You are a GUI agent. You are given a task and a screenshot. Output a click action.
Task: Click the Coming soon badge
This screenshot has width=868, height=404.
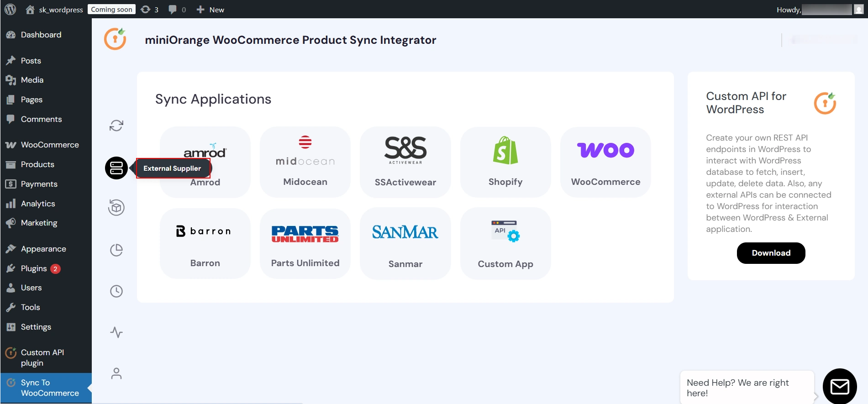click(x=111, y=9)
